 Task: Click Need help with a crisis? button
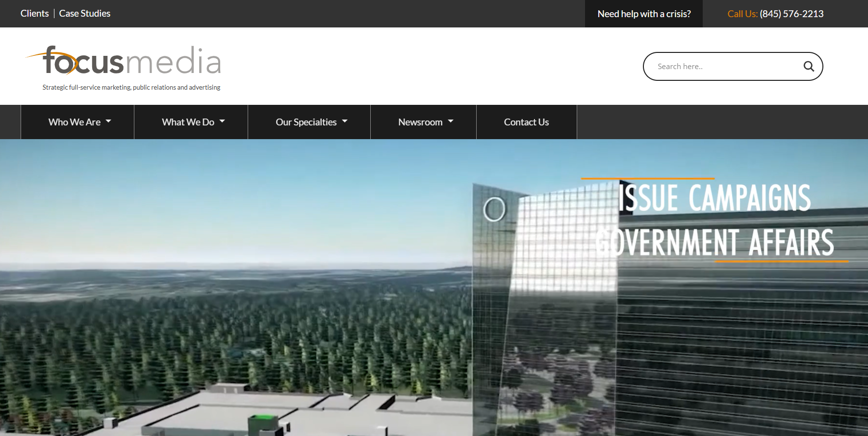[x=644, y=14]
